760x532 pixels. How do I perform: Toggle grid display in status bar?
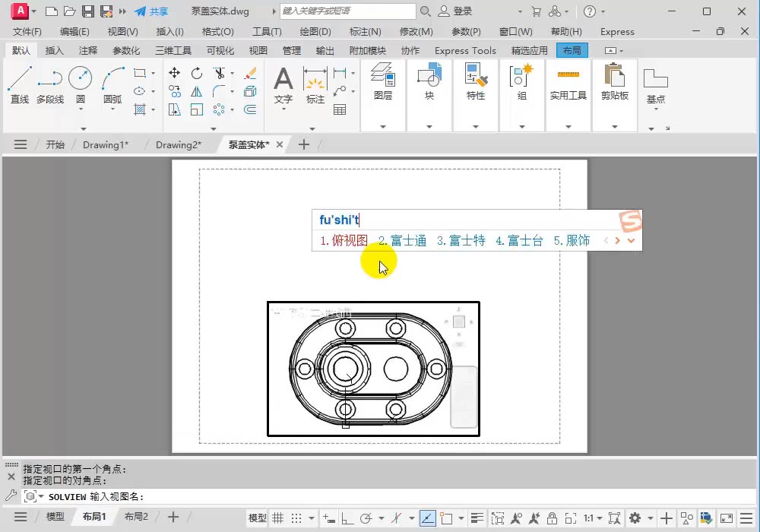278,516
